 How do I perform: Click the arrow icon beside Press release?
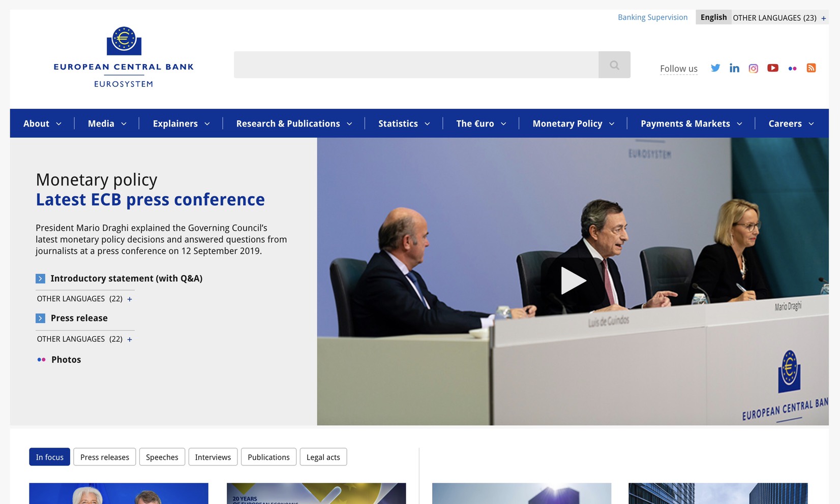(40, 318)
